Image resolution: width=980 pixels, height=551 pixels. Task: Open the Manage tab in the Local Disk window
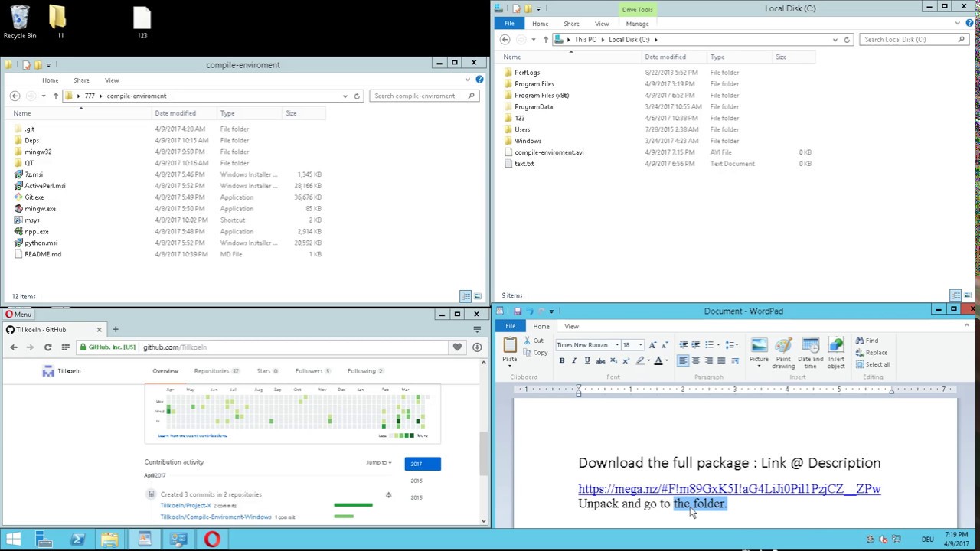click(x=637, y=24)
